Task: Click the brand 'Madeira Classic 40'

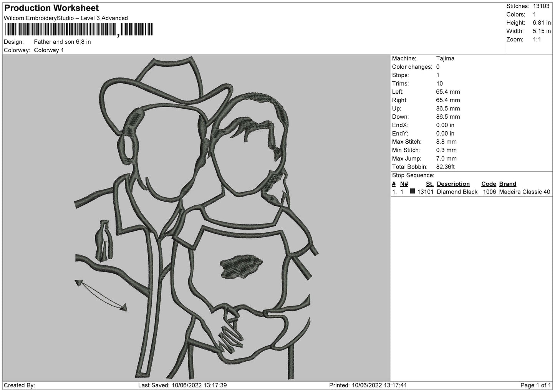Action: click(x=525, y=192)
